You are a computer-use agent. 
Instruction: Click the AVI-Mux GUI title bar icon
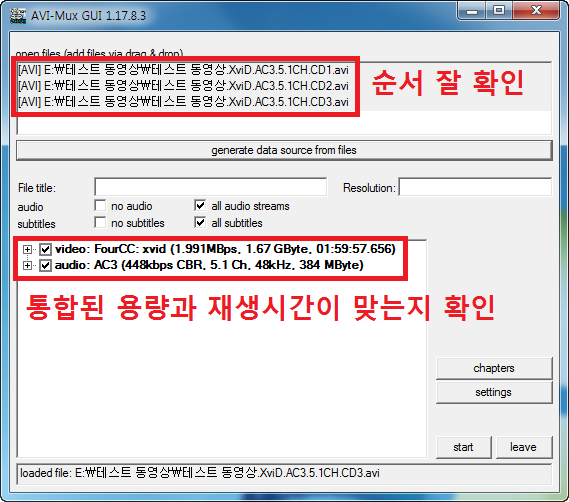[x=18, y=16]
